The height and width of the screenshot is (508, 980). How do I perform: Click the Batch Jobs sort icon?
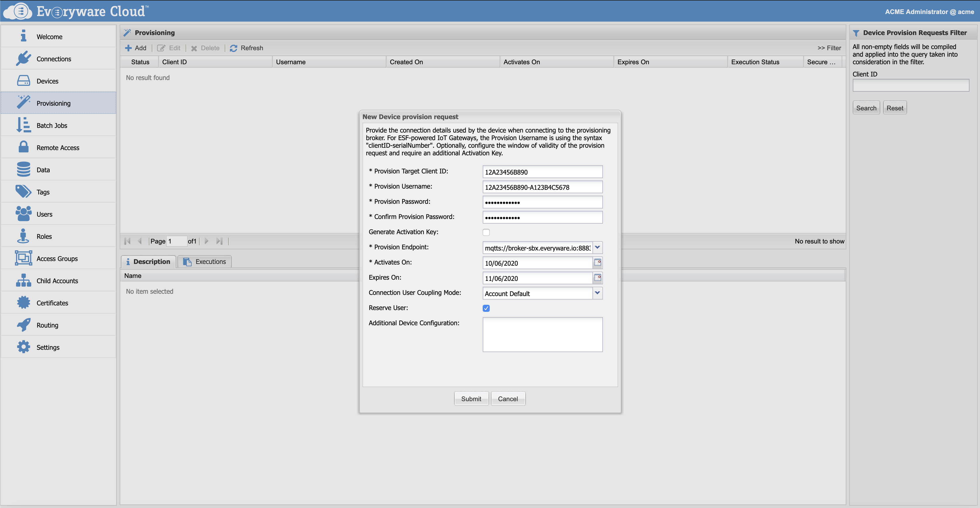click(23, 125)
